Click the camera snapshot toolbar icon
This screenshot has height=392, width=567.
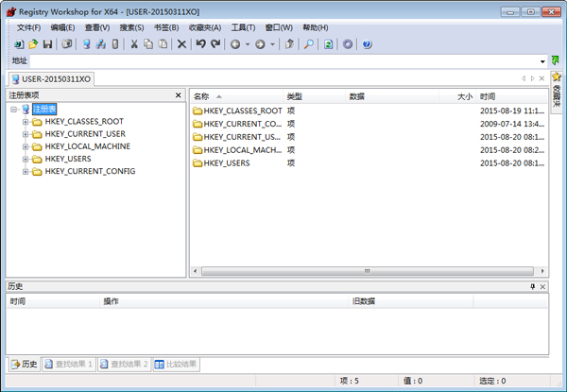tap(67, 44)
